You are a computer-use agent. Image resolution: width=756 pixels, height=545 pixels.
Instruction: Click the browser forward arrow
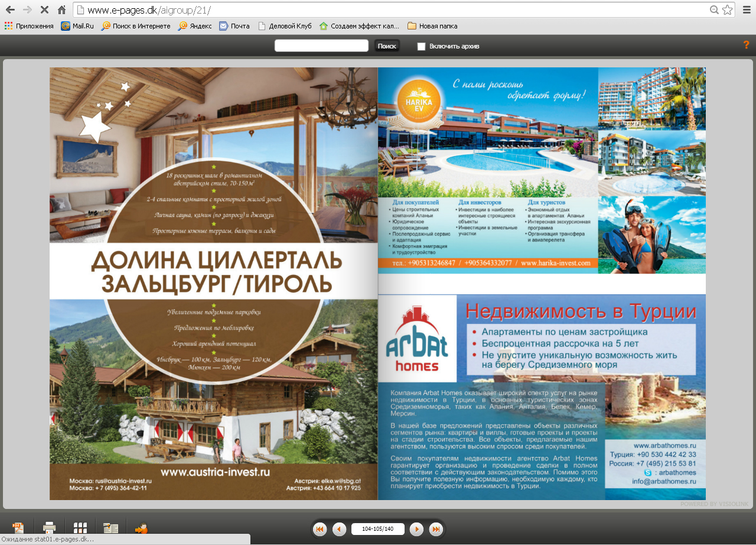27,9
